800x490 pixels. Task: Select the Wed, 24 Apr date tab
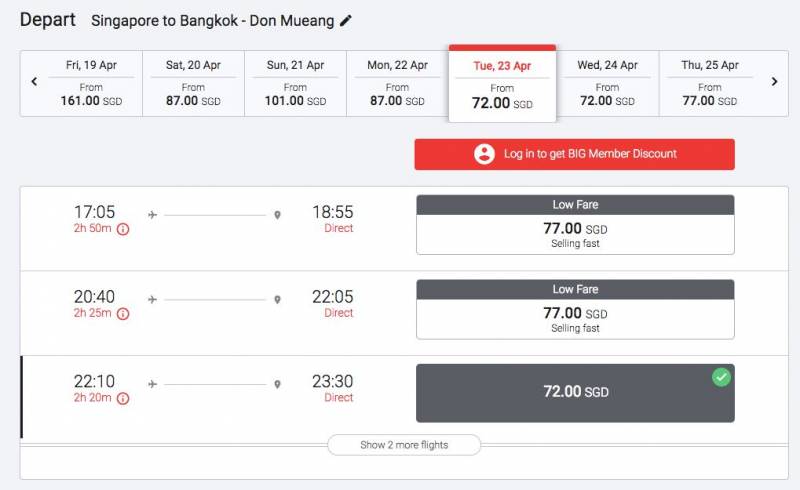point(608,82)
